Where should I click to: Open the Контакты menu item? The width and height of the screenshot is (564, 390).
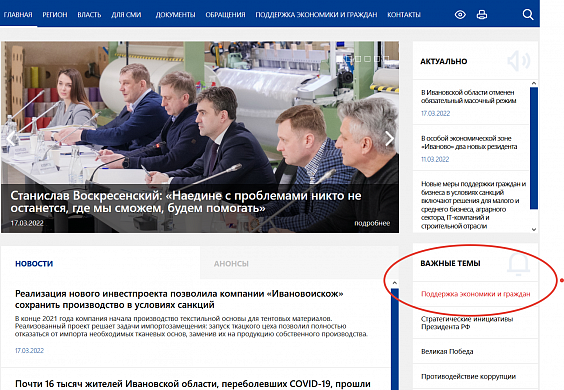pyautogui.click(x=404, y=15)
